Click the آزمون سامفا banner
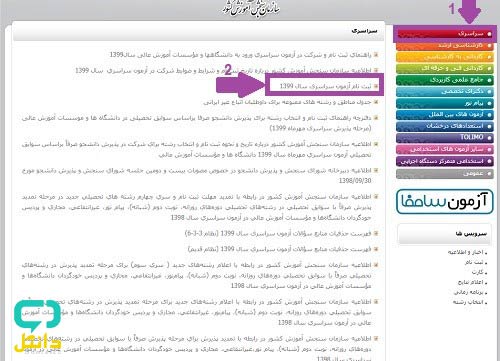The image size is (500, 361). click(445, 202)
